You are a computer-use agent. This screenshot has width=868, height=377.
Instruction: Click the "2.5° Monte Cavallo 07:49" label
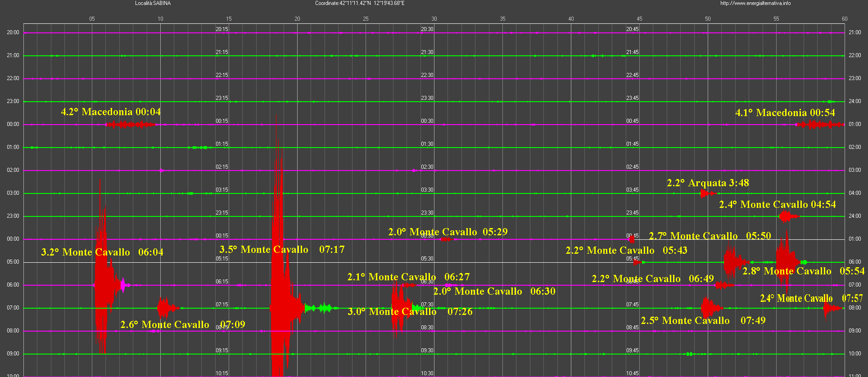tap(703, 320)
